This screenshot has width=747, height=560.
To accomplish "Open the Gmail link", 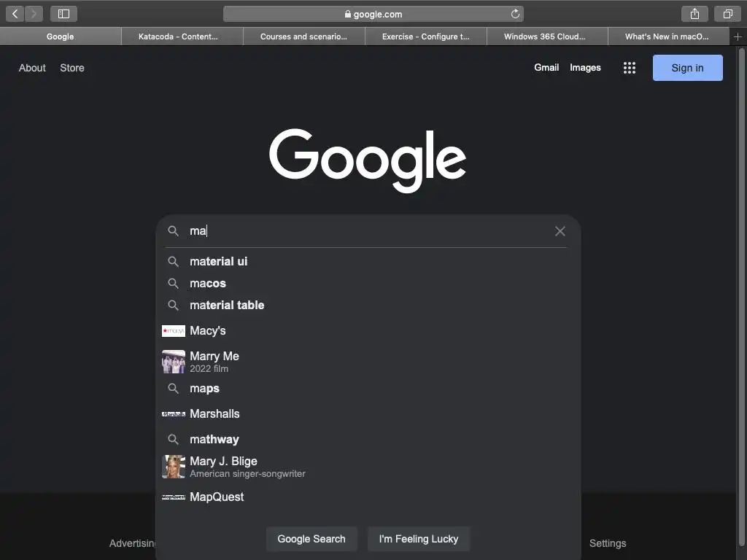I will pos(546,68).
